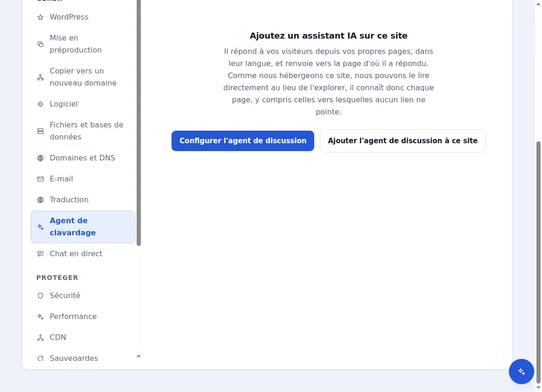Viewport: 542px width, 392px height.
Task: Click Ajouter l'agent de discussion à ce site
Action: [x=403, y=141]
